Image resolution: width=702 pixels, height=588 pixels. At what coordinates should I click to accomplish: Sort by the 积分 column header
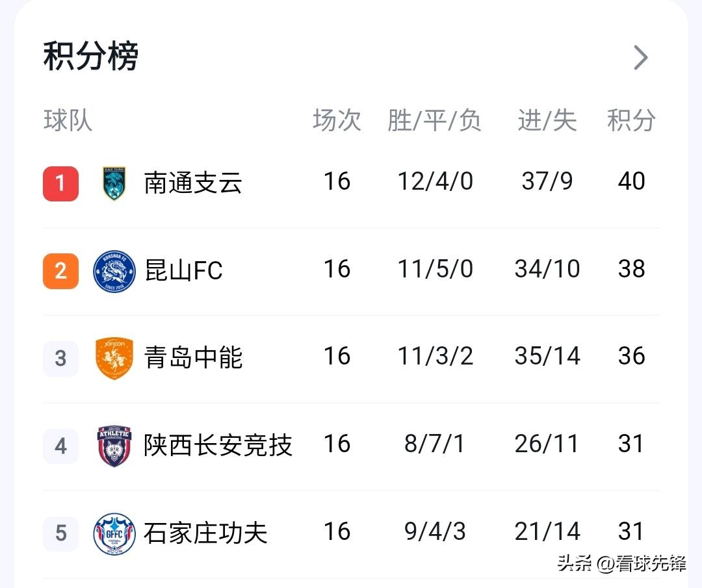(x=630, y=121)
